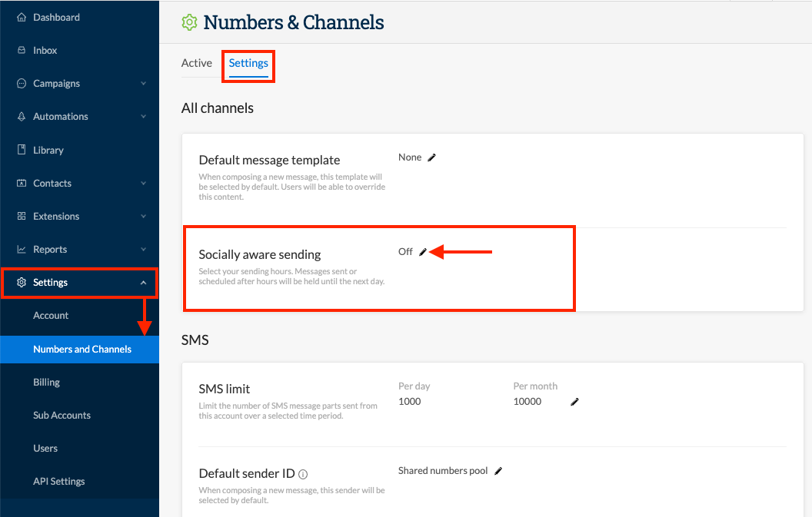Click Shared numbers pool value
This screenshot has height=517, width=812.
(x=443, y=471)
